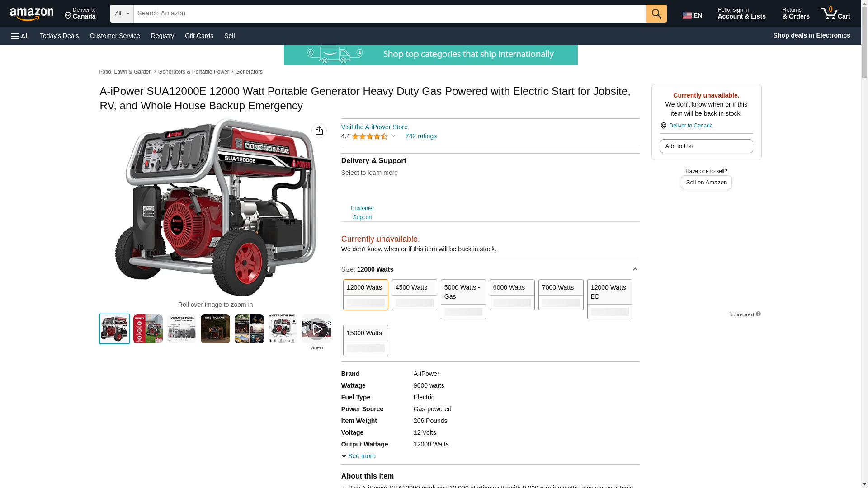
Task: Click the magnifier search button
Action: coord(656,14)
